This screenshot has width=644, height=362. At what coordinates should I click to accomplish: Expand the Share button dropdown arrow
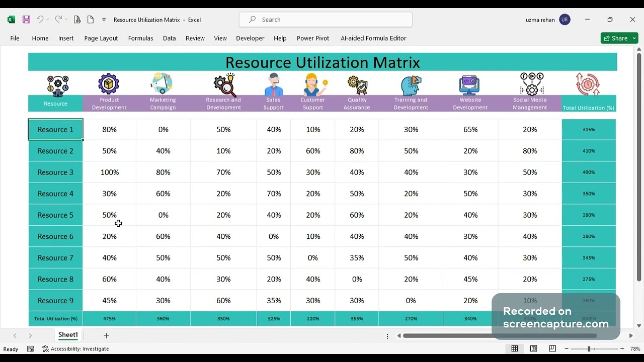click(x=634, y=38)
